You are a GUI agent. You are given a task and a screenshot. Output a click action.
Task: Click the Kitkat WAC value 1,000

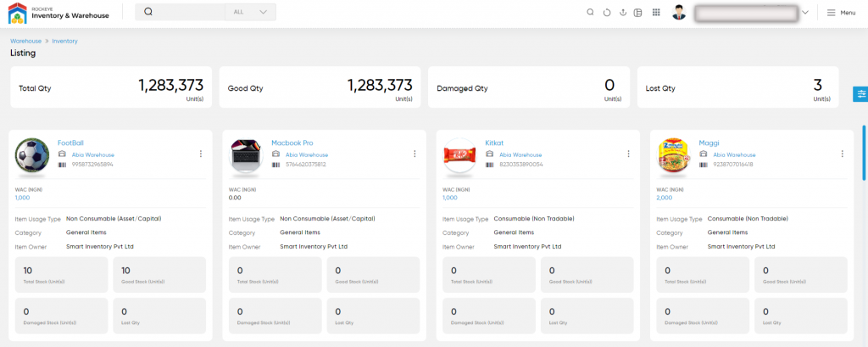450,198
